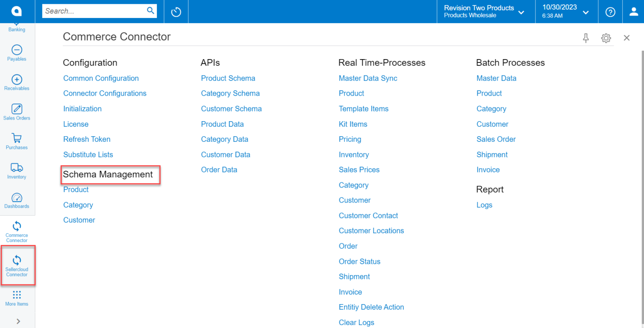
Task: Open Customer Locations link
Action: pyautogui.click(x=371, y=231)
